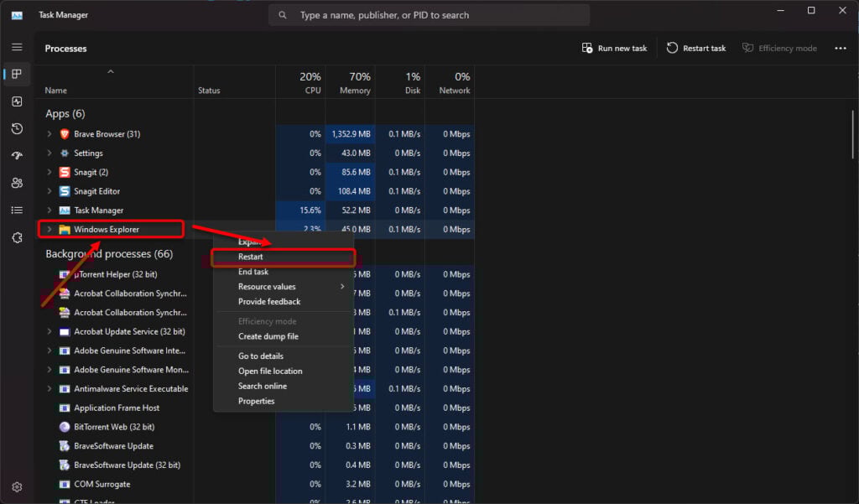Click the Name column header
859x504 pixels.
point(114,83)
